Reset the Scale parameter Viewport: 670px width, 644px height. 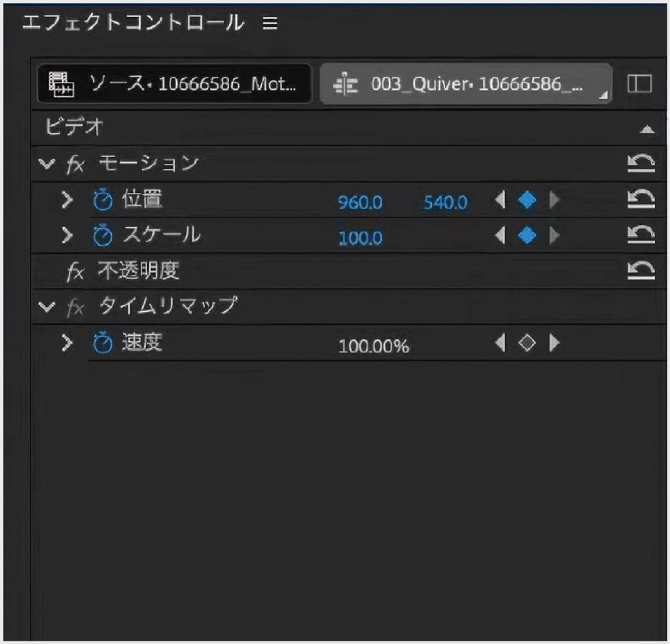point(641,236)
